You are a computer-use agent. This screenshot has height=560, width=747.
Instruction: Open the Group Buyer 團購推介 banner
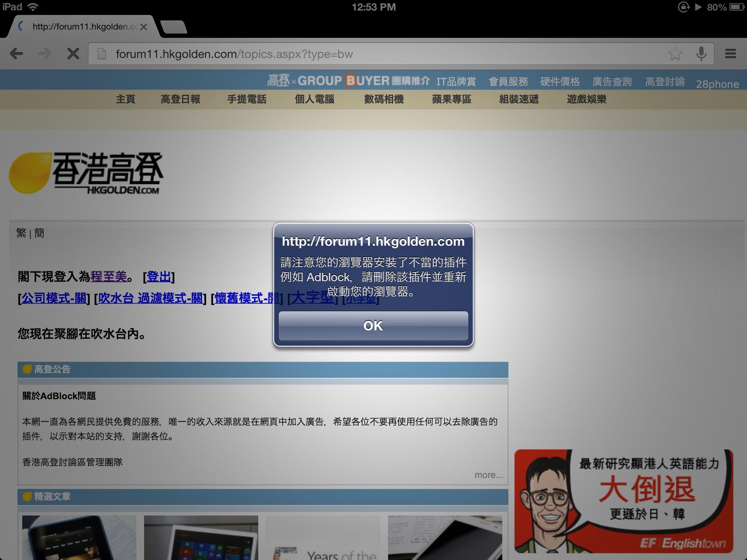pos(348,80)
